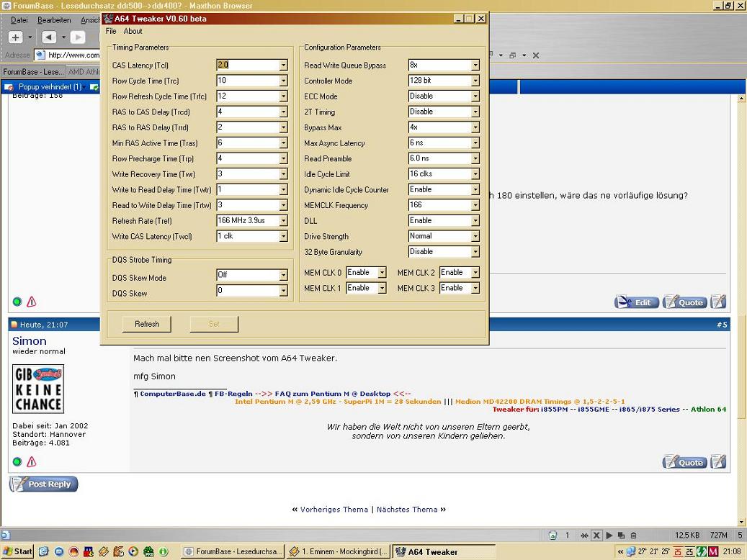This screenshot has height=560, width=747.
Task: Open Simon's user profile link
Action: click(30, 341)
